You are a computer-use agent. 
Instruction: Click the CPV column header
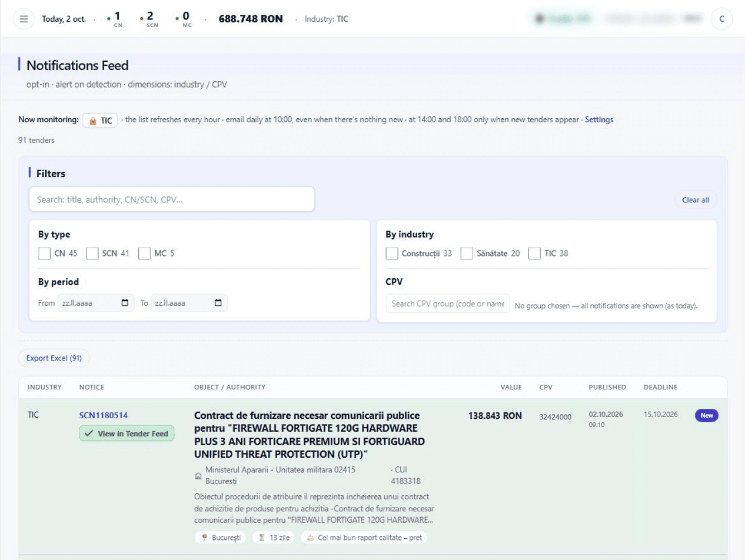click(546, 387)
